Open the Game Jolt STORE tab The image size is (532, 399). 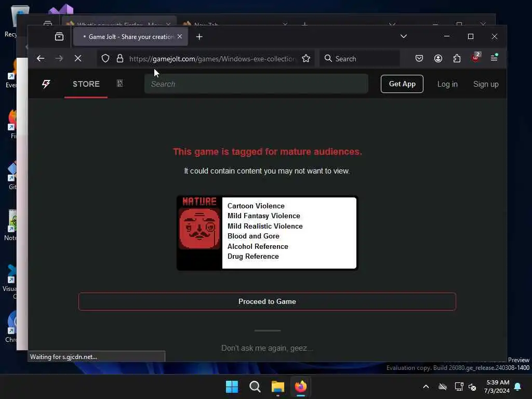click(x=86, y=84)
